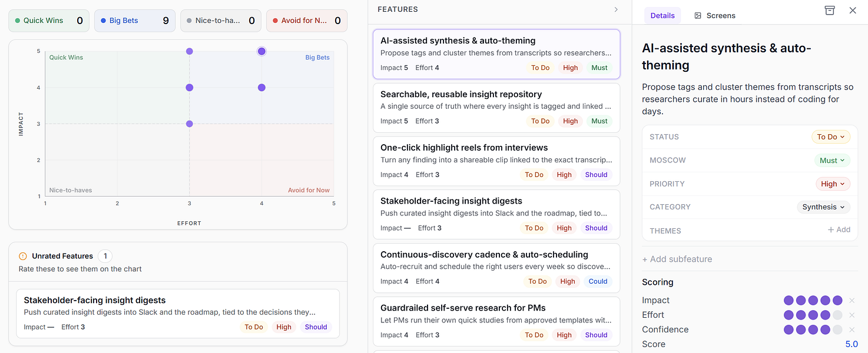Switch to the Details tab
868x353 pixels.
pyautogui.click(x=662, y=16)
